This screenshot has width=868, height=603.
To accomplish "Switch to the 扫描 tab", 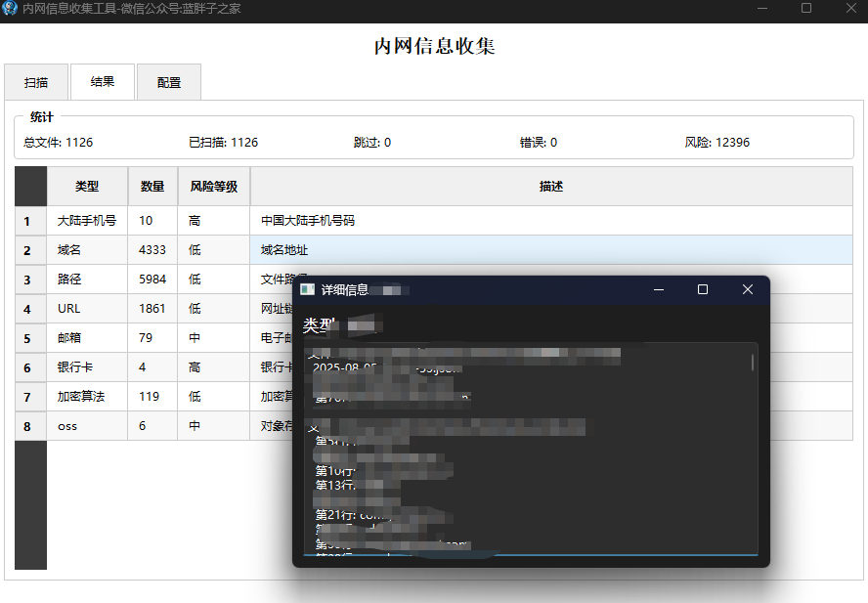I will point(36,82).
